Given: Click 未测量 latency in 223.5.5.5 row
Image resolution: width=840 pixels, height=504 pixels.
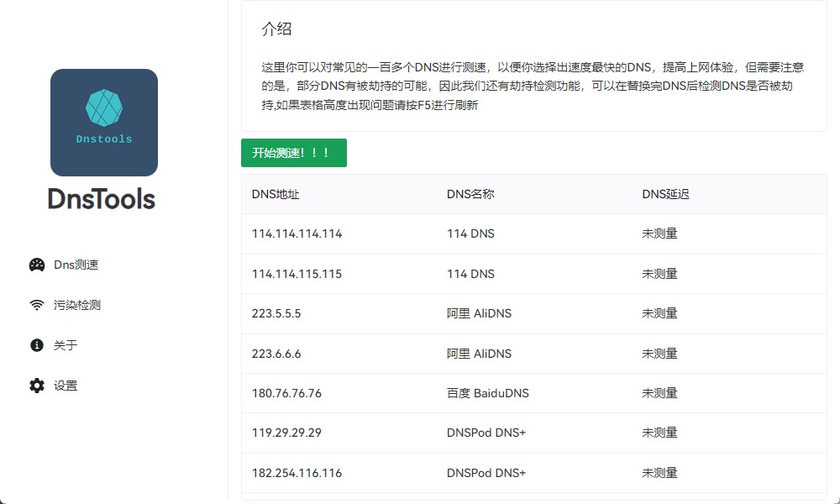Looking at the screenshot, I should (659, 313).
